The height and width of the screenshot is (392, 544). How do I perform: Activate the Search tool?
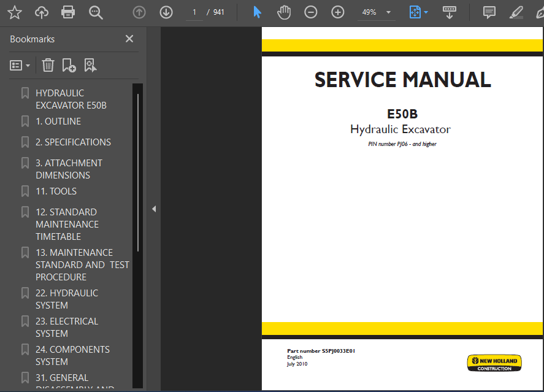[x=96, y=12]
